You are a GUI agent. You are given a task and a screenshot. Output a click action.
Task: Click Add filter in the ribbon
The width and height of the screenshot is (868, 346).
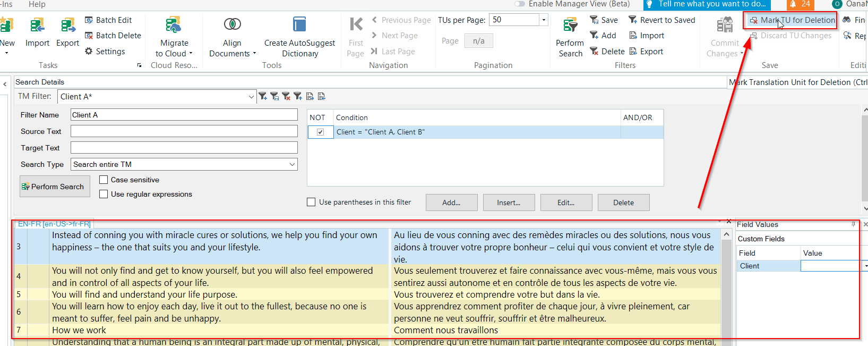pyautogui.click(x=603, y=36)
